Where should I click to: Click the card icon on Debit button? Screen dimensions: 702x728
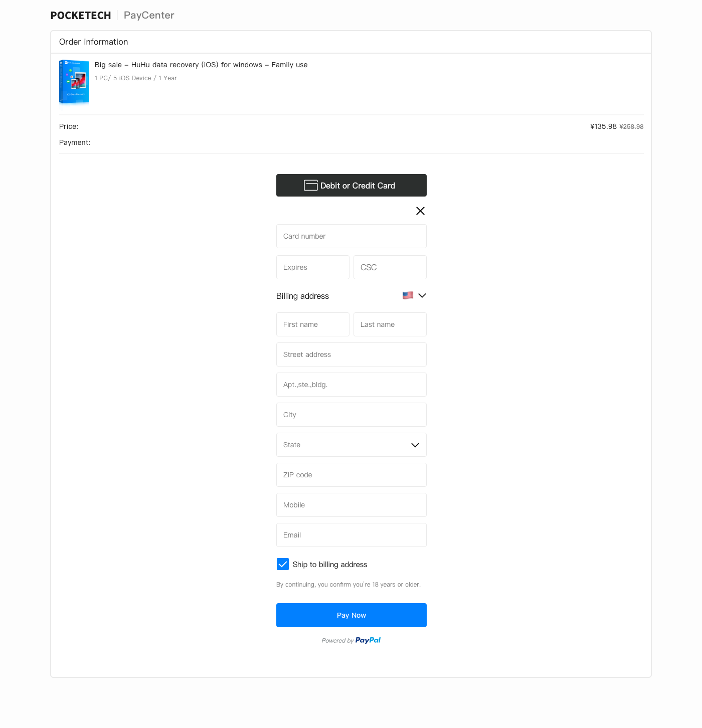click(310, 186)
